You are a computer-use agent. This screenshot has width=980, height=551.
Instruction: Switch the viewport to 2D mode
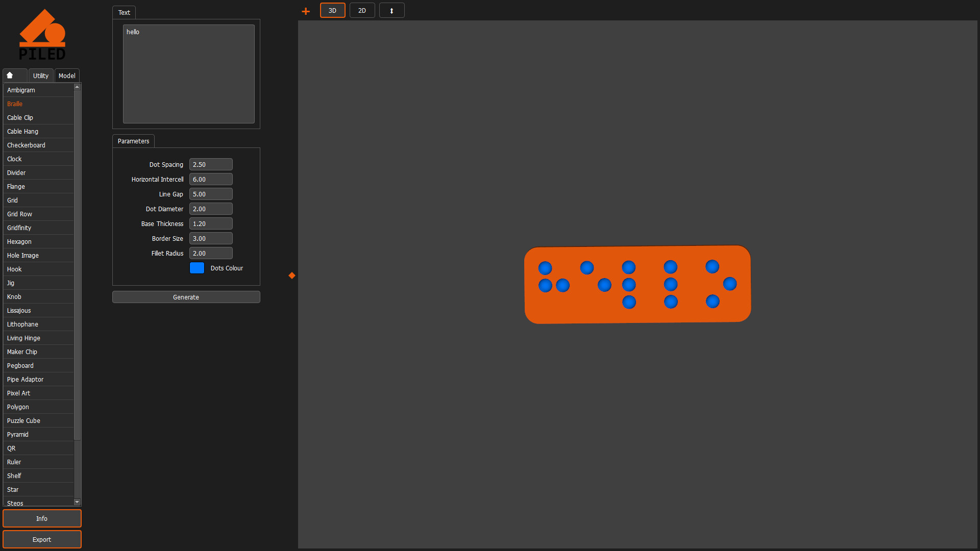point(362,10)
